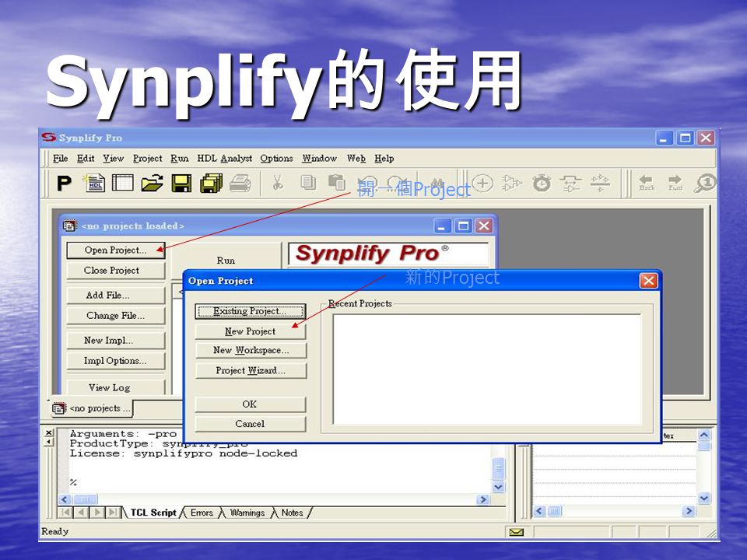
Task: Open the Options menu
Action: pyautogui.click(x=276, y=158)
